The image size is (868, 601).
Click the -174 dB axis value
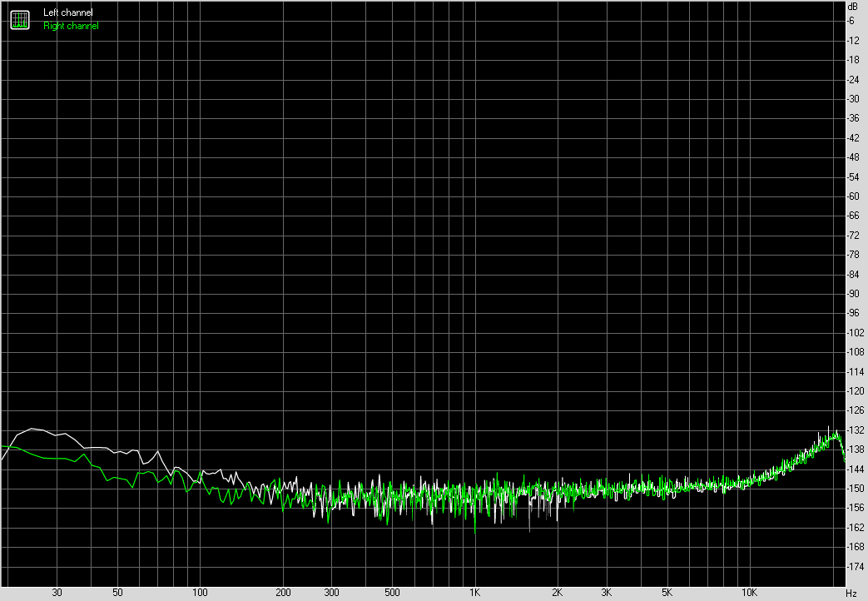[856, 567]
